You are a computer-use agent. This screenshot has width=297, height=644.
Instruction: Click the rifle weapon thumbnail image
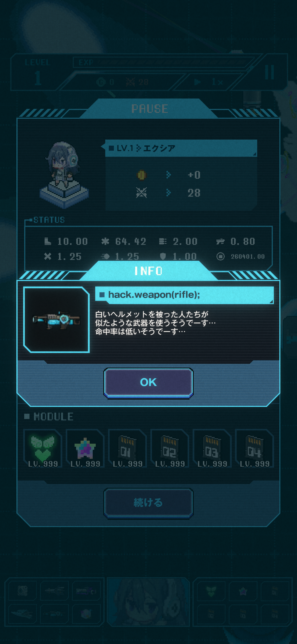point(56,319)
